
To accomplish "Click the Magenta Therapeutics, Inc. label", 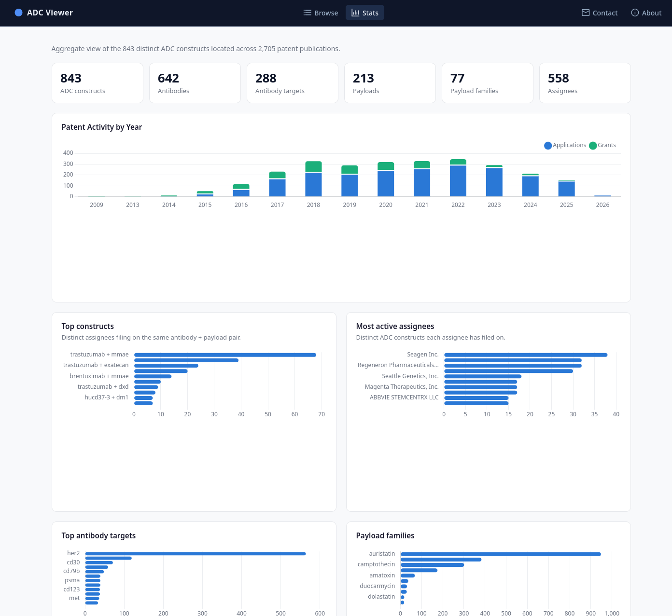I will [402, 387].
